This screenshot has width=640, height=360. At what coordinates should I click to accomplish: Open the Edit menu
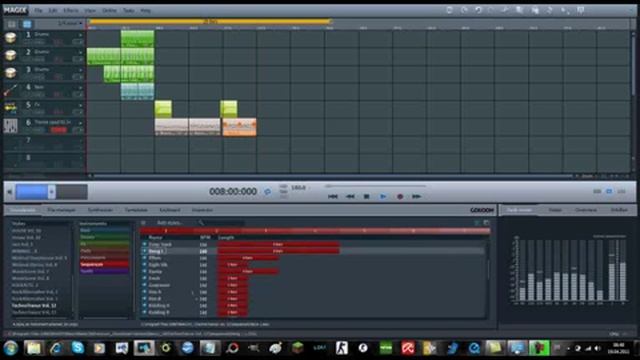coord(53,10)
